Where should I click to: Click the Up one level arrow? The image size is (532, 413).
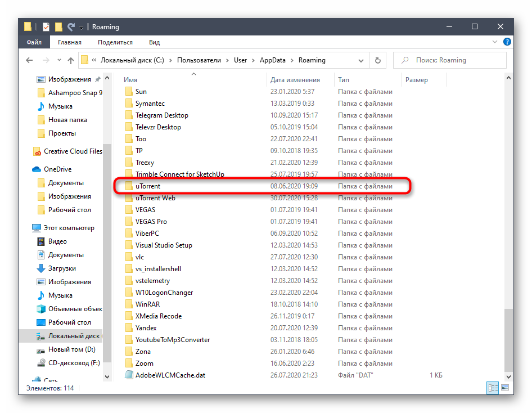[x=71, y=61]
